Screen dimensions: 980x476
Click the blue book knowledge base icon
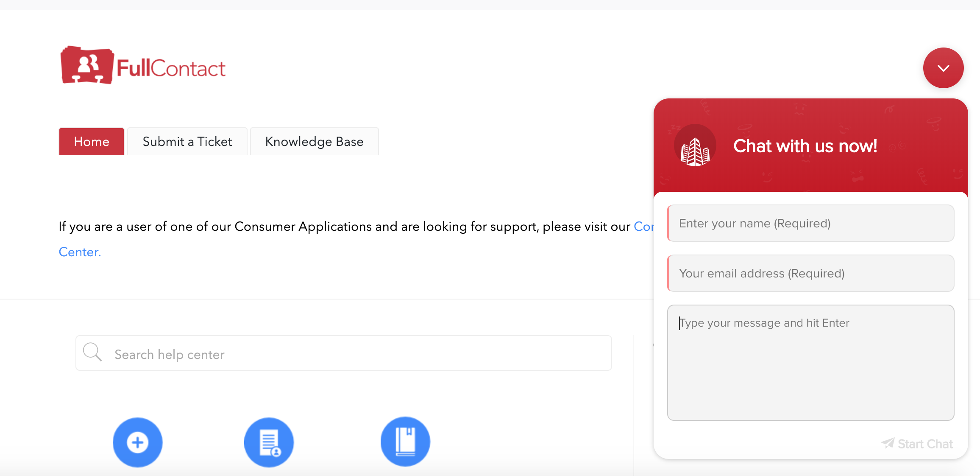405,441
